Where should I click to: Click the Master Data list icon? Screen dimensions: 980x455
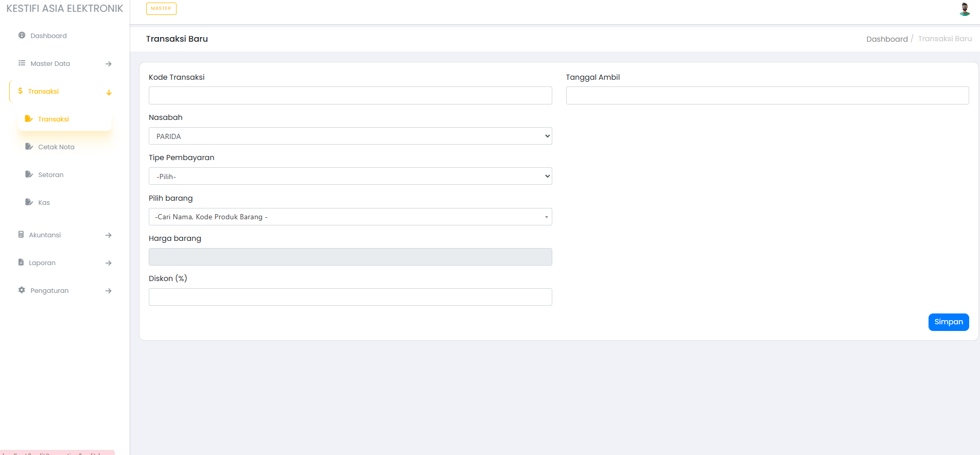22,63
